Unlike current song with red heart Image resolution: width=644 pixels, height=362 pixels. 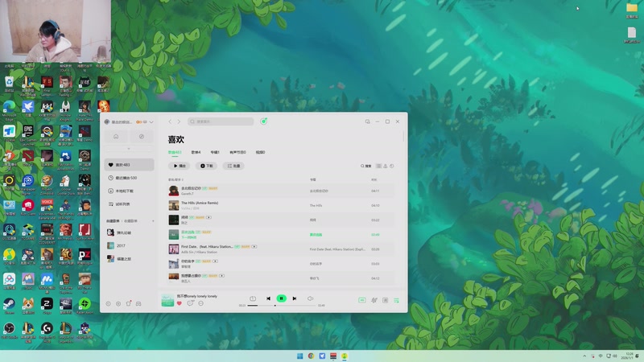coord(179,303)
